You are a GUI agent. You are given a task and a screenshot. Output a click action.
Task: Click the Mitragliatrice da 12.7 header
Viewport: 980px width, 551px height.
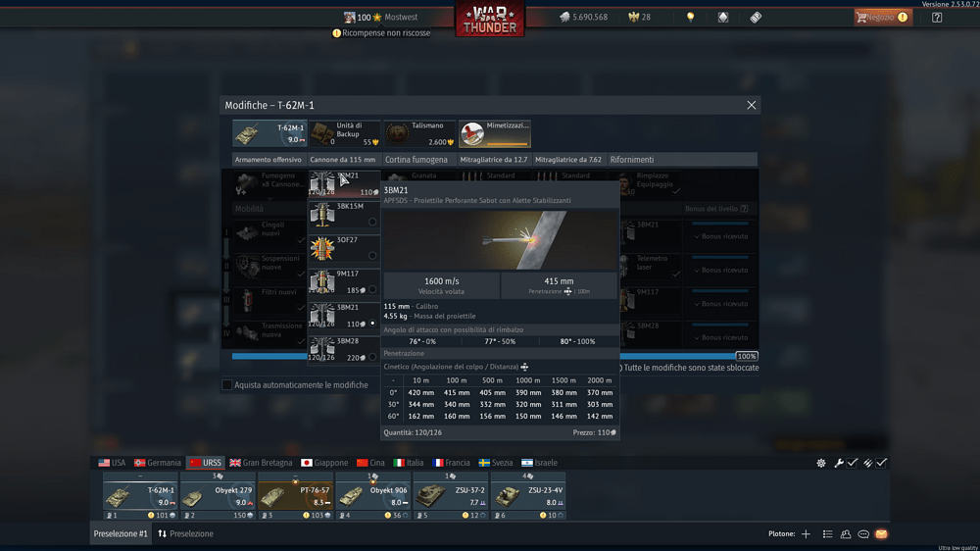[x=494, y=160]
